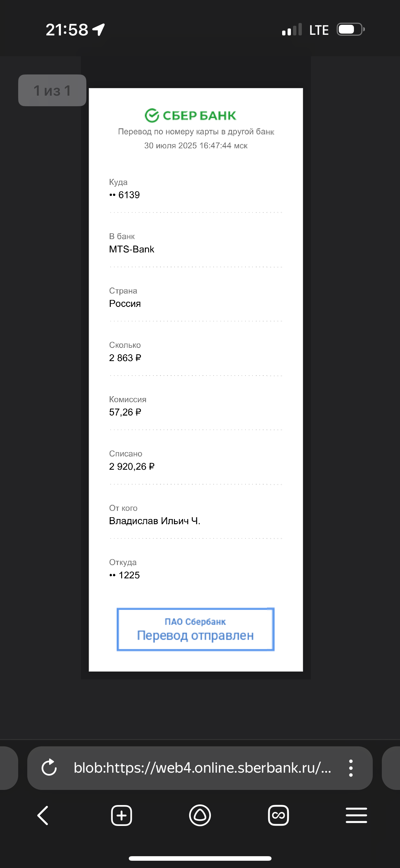Open the tabs overview icon
This screenshot has height=868, width=400.
click(278, 815)
